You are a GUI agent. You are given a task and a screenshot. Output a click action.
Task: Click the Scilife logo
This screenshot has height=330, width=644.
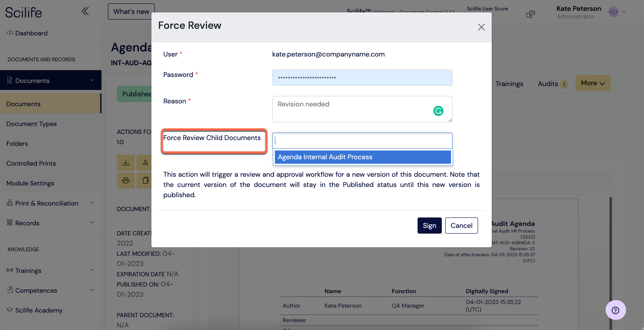[24, 12]
